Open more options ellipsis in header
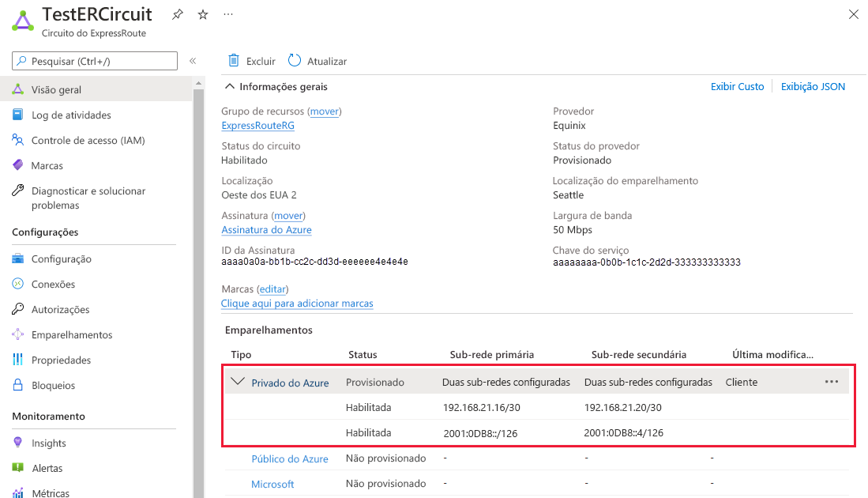Image resolution: width=868 pixels, height=498 pixels. (228, 15)
